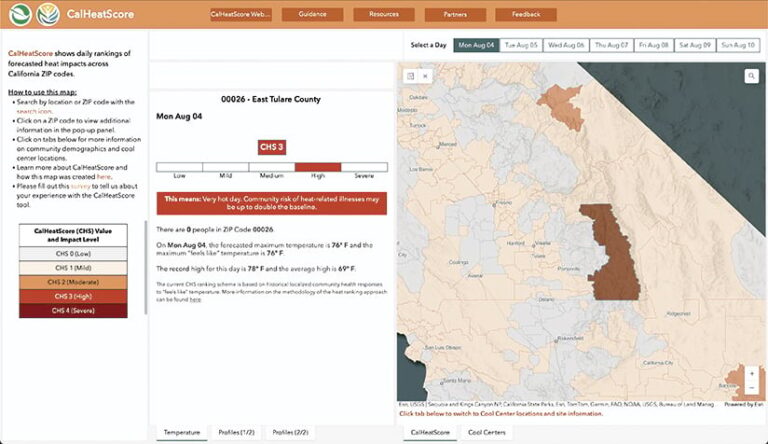Select Wed Aug 06 day button
The image size is (768, 444).
tap(566, 45)
